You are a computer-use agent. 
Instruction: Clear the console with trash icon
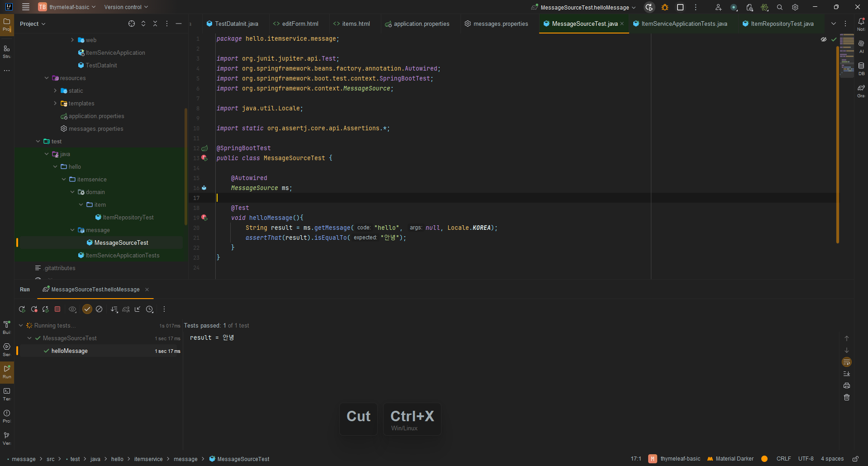tap(847, 397)
